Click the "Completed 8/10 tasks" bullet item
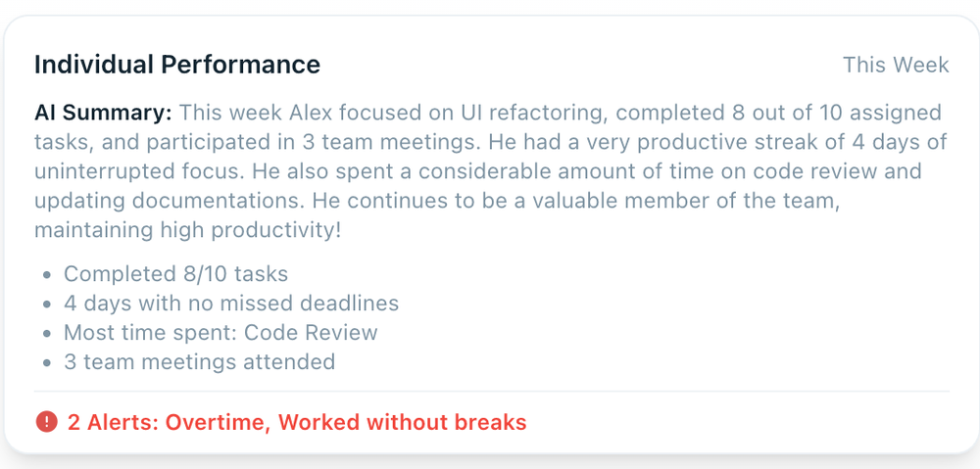Image resolution: width=980 pixels, height=469 pixels. coord(176,274)
